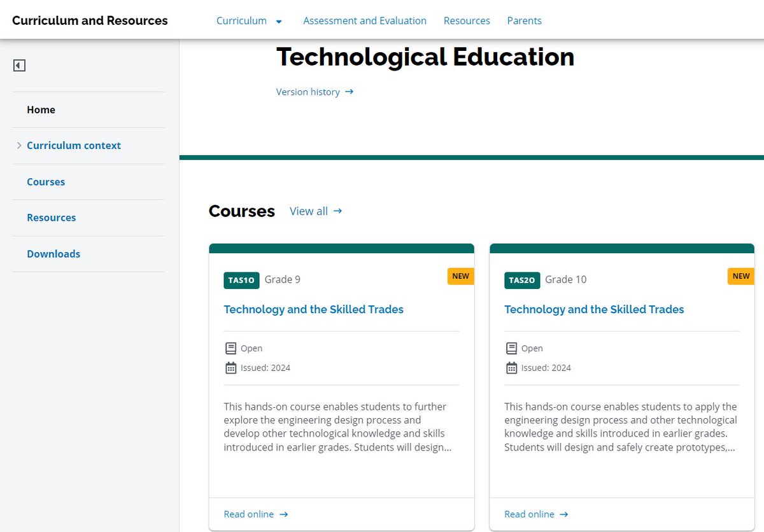Click the Open label in the Grade 10 card
Screen dimensions: 764x532
click(x=532, y=348)
